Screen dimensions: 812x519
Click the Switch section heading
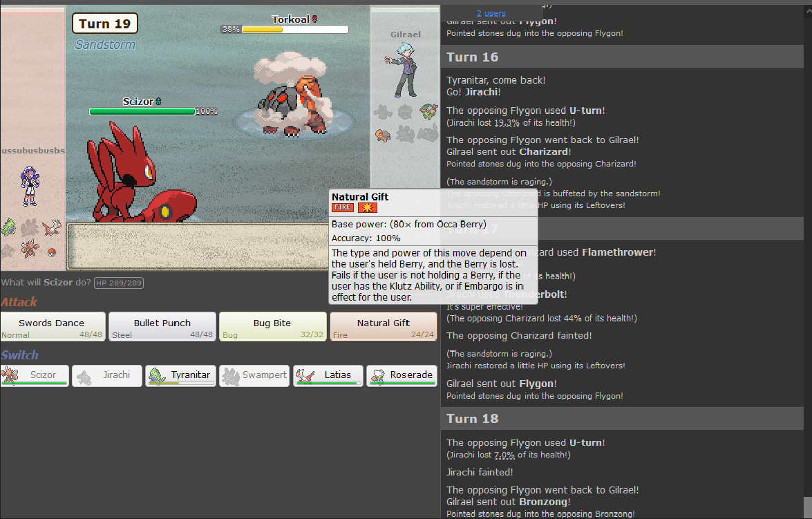pyautogui.click(x=19, y=355)
